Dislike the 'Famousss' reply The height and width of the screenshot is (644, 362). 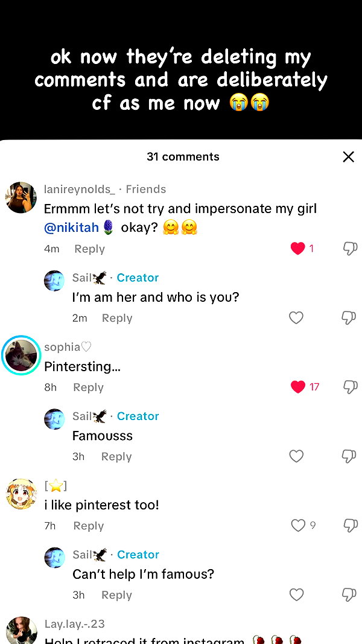pyautogui.click(x=350, y=456)
